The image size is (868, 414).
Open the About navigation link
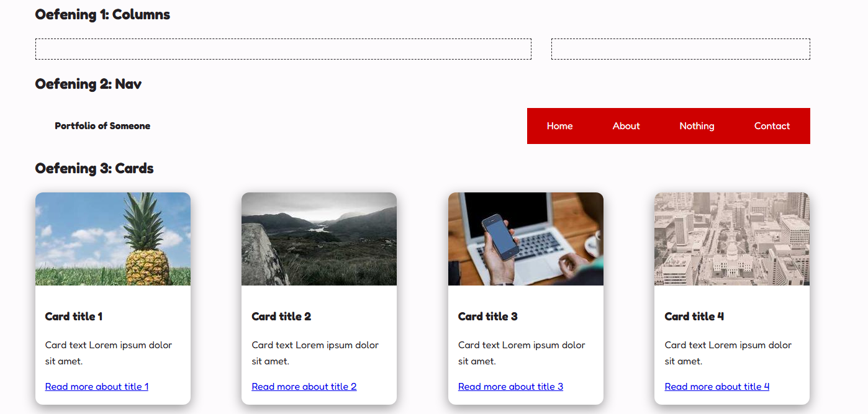click(x=626, y=126)
